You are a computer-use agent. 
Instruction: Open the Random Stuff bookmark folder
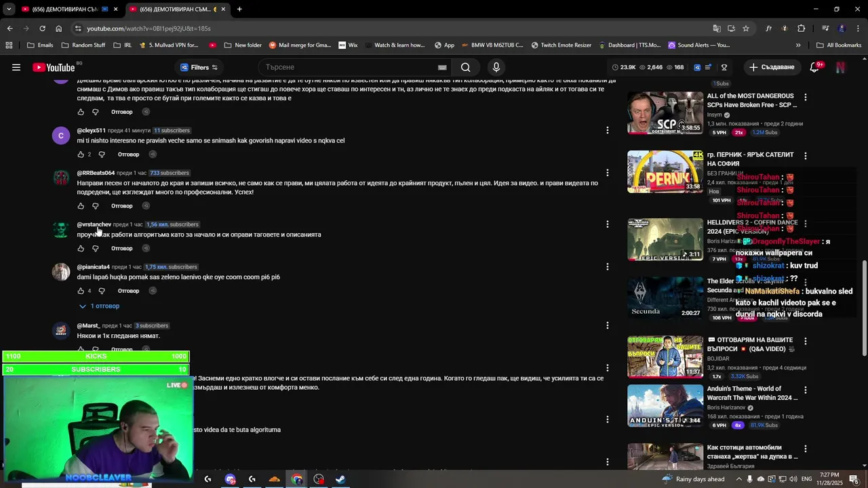pyautogui.click(x=83, y=45)
